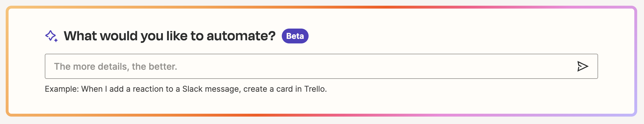The height and width of the screenshot is (124, 644).
Task: Click the purple Beta badge
Action: (x=295, y=36)
